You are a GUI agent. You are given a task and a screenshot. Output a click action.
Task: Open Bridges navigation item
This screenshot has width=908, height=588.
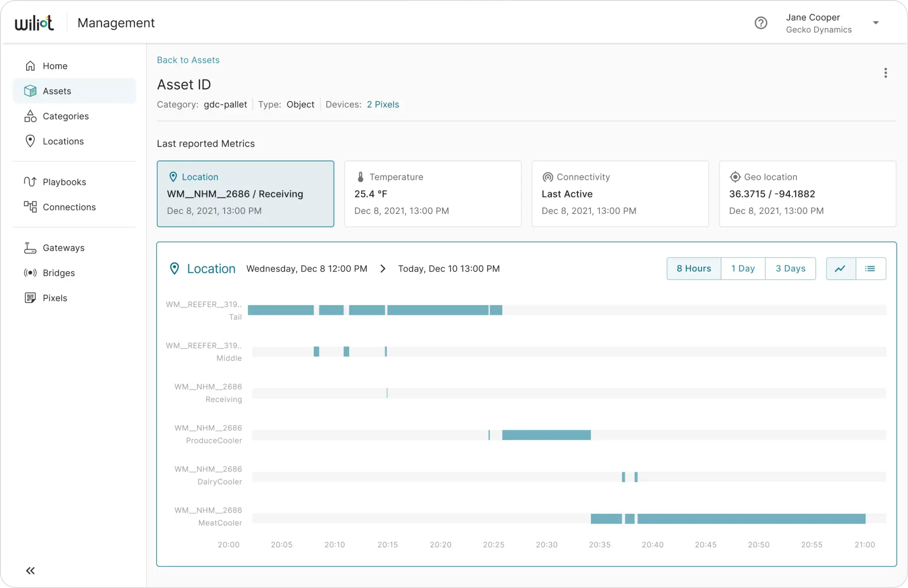74,273
